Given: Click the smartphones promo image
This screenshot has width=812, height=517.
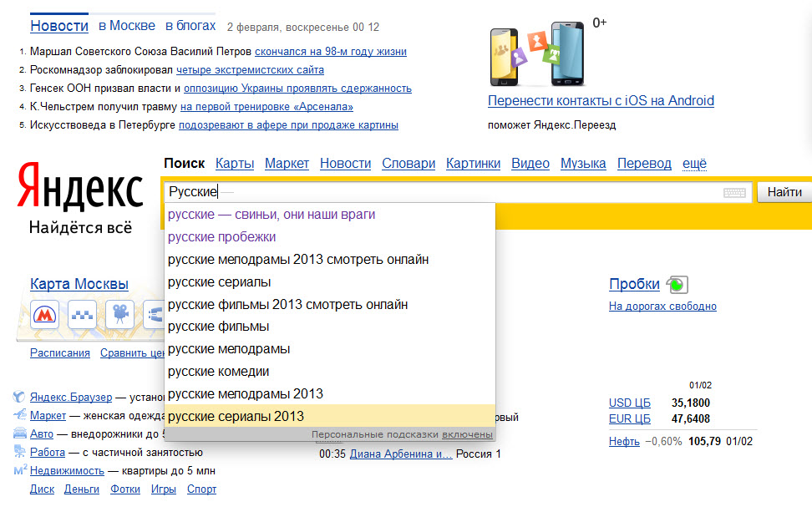Looking at the screenshot, I should [x=537, y=53].
